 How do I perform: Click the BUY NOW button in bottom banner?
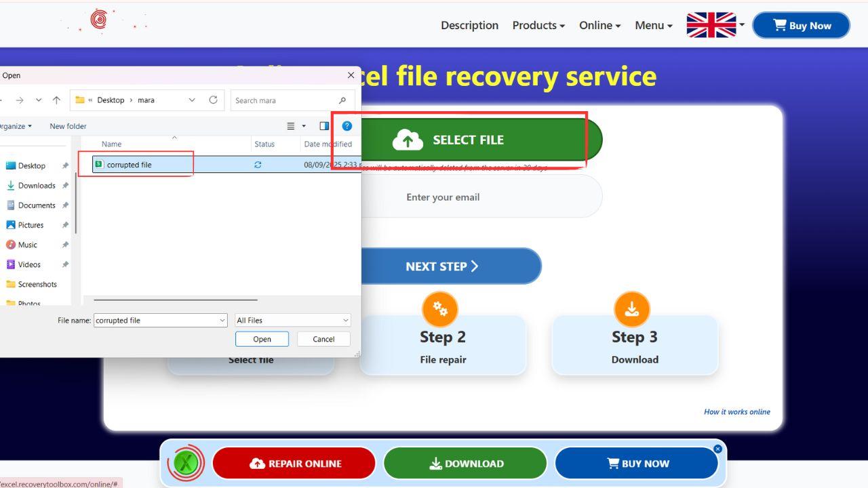[x=636, y=464]
